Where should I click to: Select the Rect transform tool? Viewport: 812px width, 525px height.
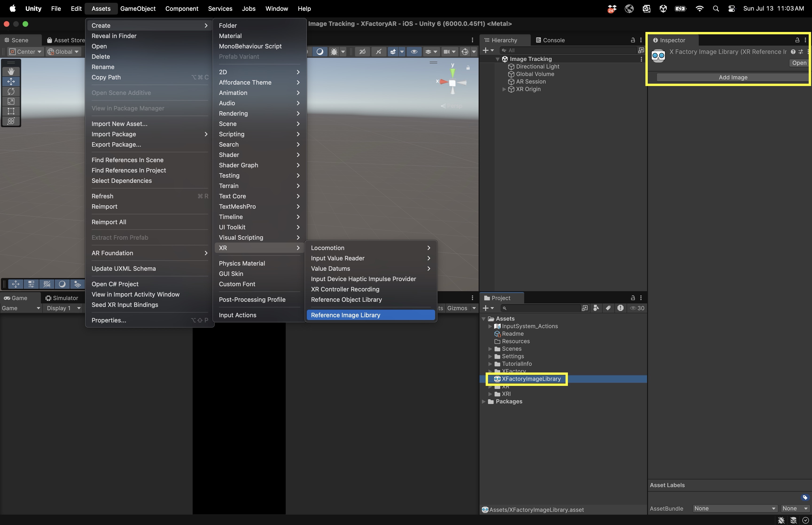click(x=11, y=111)
